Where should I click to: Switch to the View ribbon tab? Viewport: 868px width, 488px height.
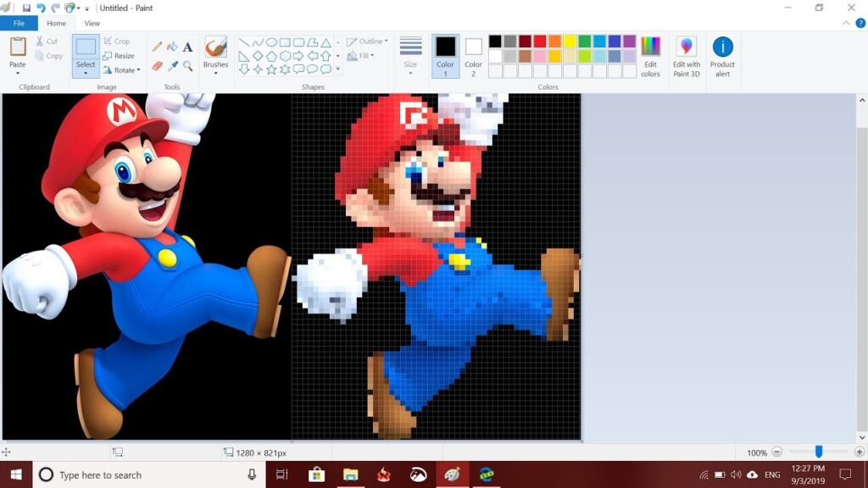click(92, 23)
